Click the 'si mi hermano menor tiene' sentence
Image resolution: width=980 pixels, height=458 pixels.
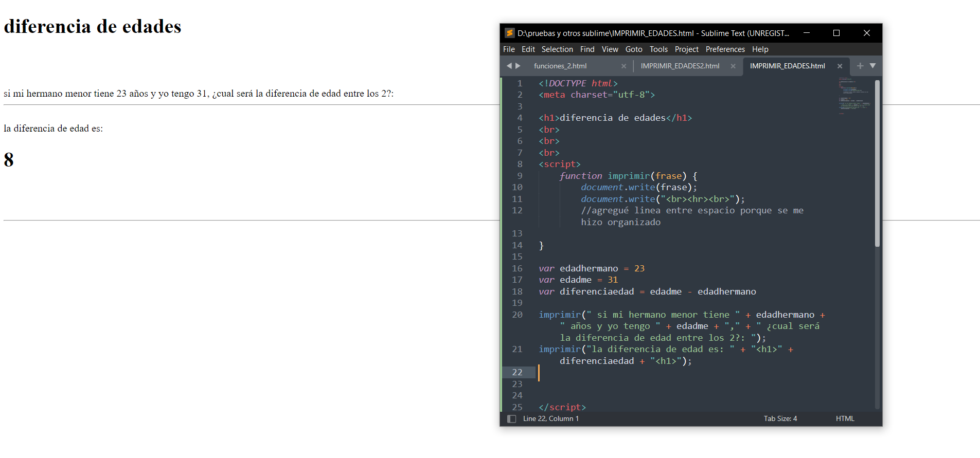coord(199,94)
